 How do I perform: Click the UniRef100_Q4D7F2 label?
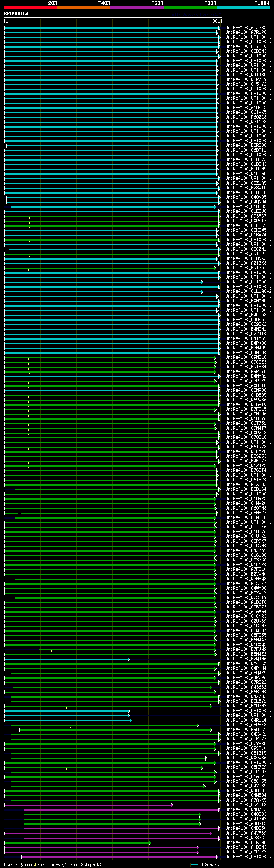(x=246, y=809)
